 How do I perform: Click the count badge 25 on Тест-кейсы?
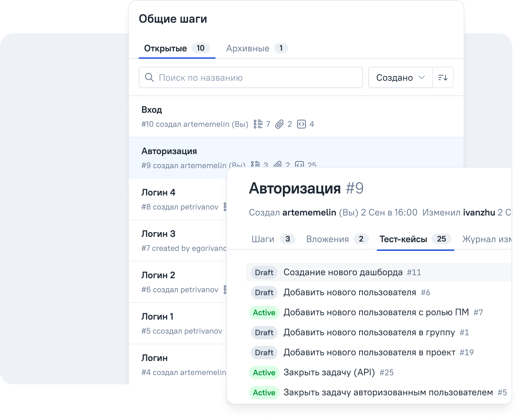tap(442, 239)
